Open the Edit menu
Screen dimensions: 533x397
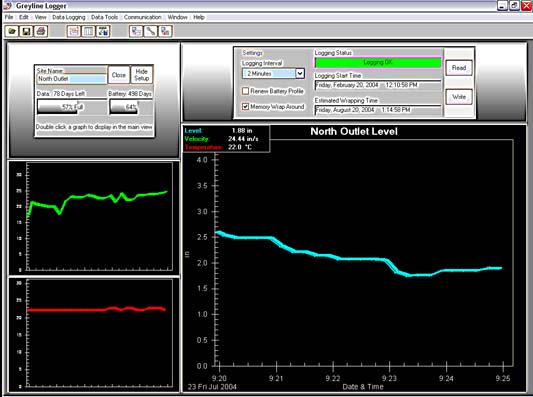(x=23, y=17)
